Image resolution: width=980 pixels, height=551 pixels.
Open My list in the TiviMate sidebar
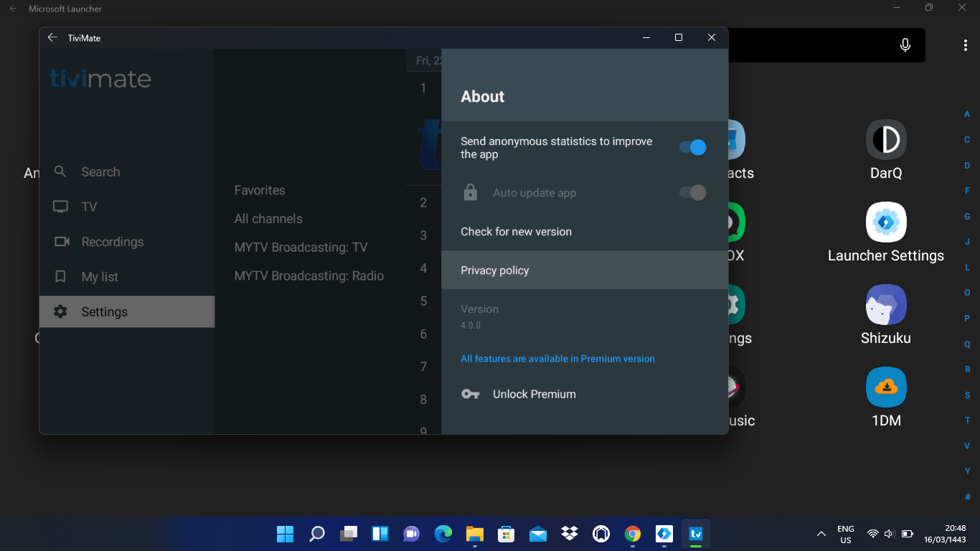pos(127,277)
